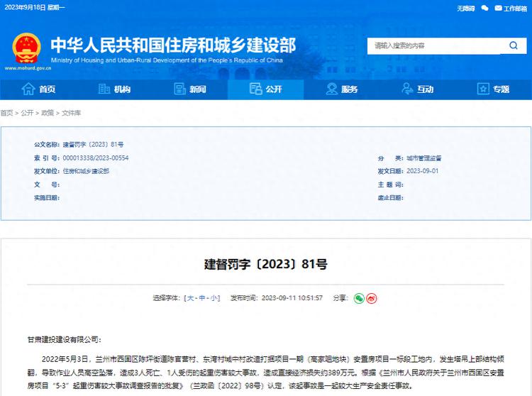Image resolution: width=532 pixels, height=396 pixels.
Task: Share article via green WeChat icon
Action: (359, 298)
